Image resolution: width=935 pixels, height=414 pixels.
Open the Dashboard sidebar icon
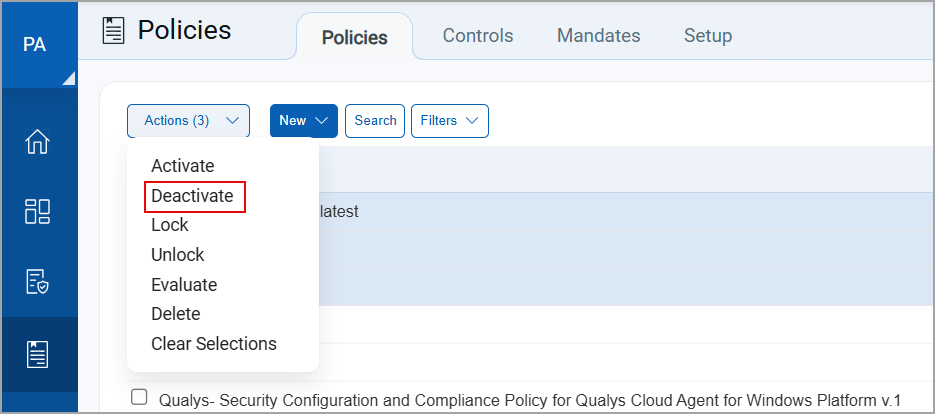pos(37,212)
